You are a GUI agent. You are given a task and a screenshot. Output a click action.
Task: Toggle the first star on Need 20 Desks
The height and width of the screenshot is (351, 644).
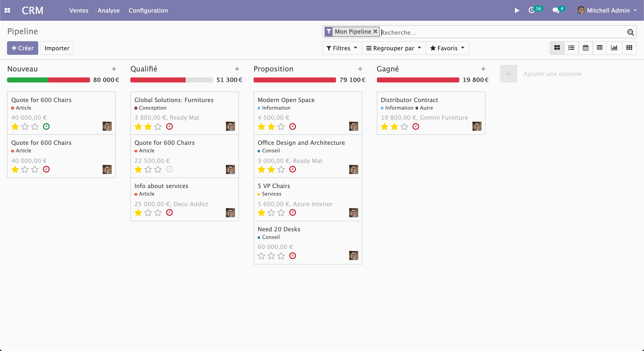click(261, 256)
